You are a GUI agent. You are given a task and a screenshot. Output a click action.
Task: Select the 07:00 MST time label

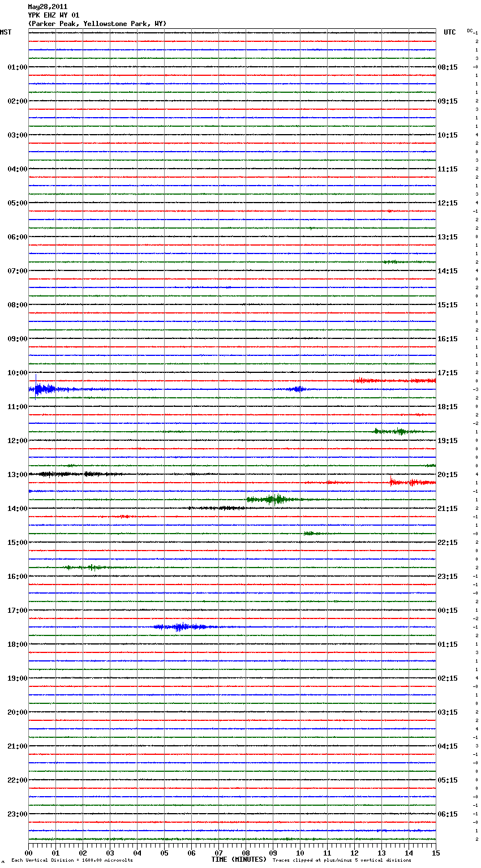[17, 271]
